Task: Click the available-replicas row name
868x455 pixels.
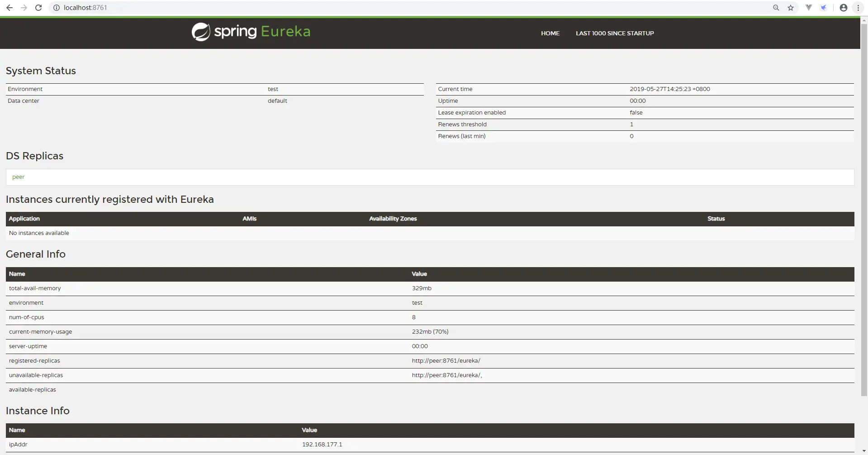Action: [33, 390]
